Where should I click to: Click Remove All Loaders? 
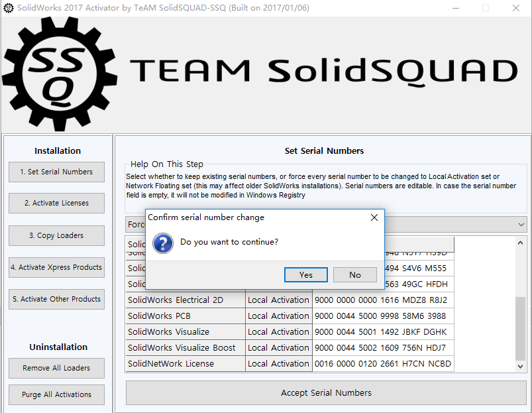[57, 368]
